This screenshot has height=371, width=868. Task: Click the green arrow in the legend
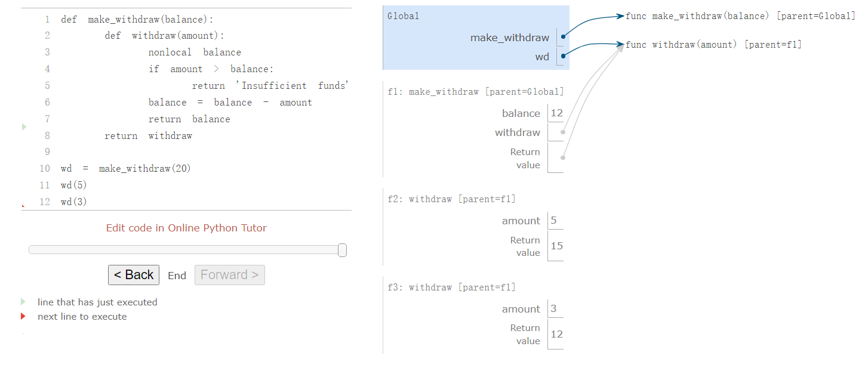pos(23,302)
